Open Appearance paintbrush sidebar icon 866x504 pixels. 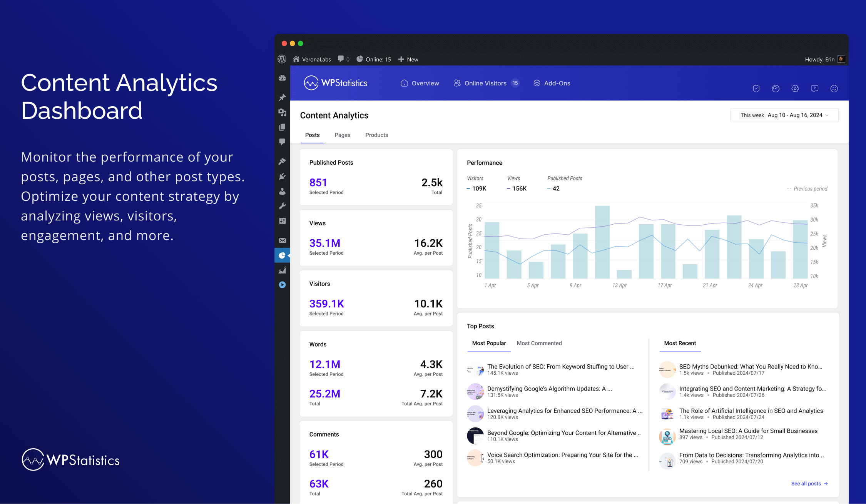click(x=282, y=161)
